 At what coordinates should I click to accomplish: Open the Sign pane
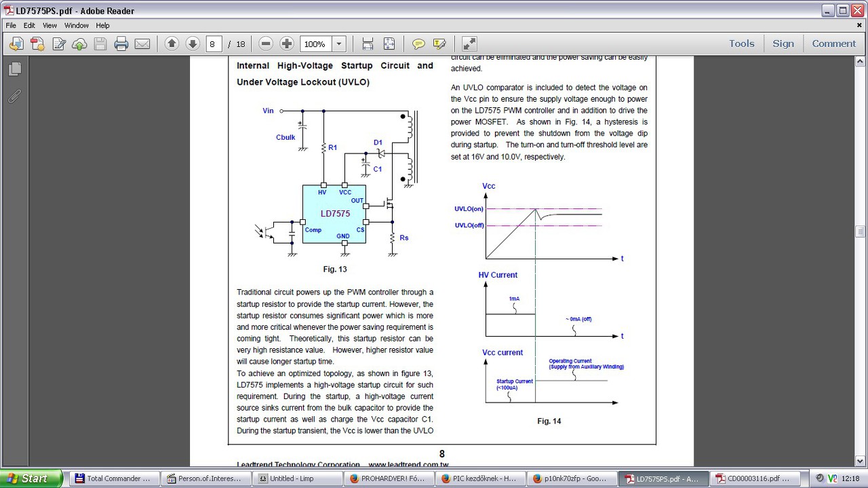click(x=783, y=43)
